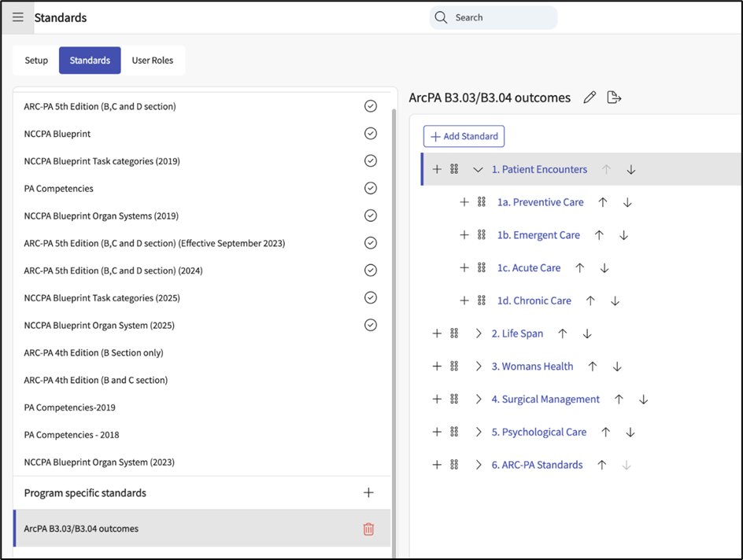Click drag handle for 3. Womans Health

pos(454,367)
